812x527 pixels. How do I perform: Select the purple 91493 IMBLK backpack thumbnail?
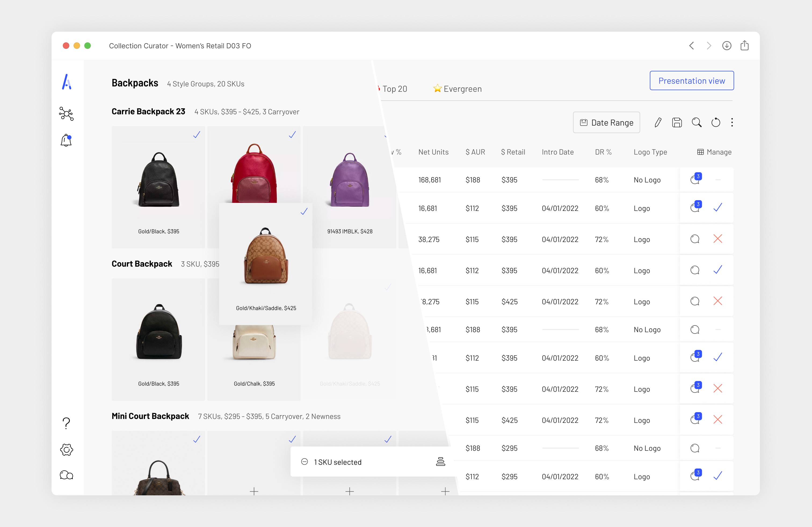pyautogui.click(x=350, y=180)
